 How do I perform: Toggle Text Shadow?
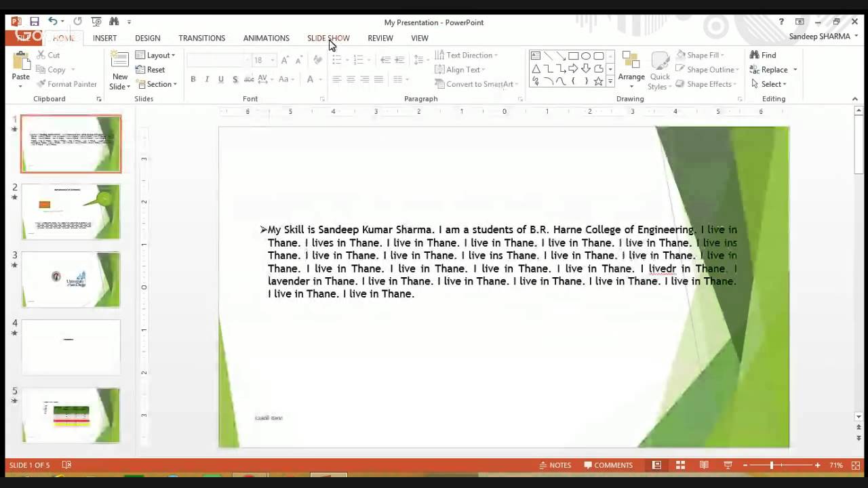coord(235,79)
